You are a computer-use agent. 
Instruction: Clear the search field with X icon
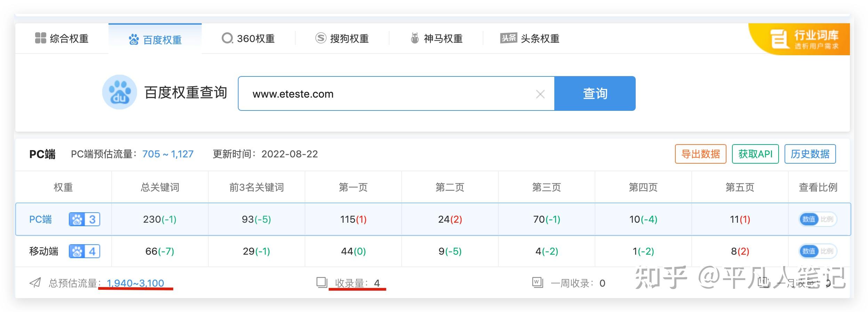coord(540,94)
